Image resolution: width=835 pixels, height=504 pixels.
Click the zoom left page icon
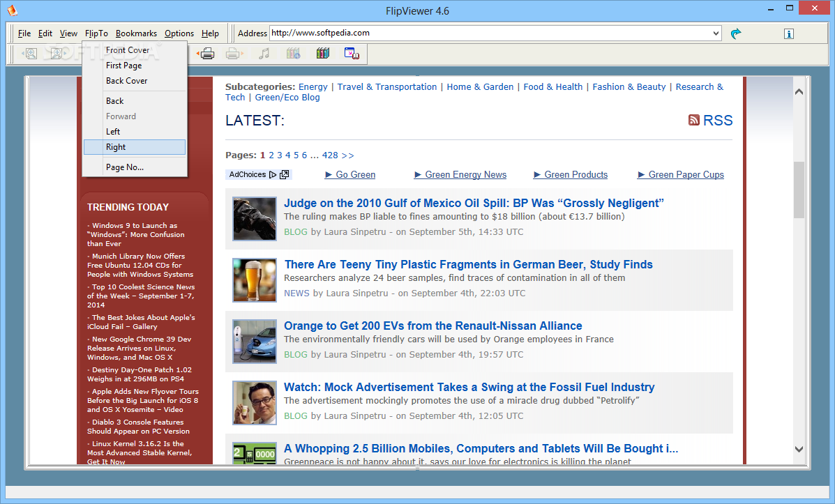(30, 53)
